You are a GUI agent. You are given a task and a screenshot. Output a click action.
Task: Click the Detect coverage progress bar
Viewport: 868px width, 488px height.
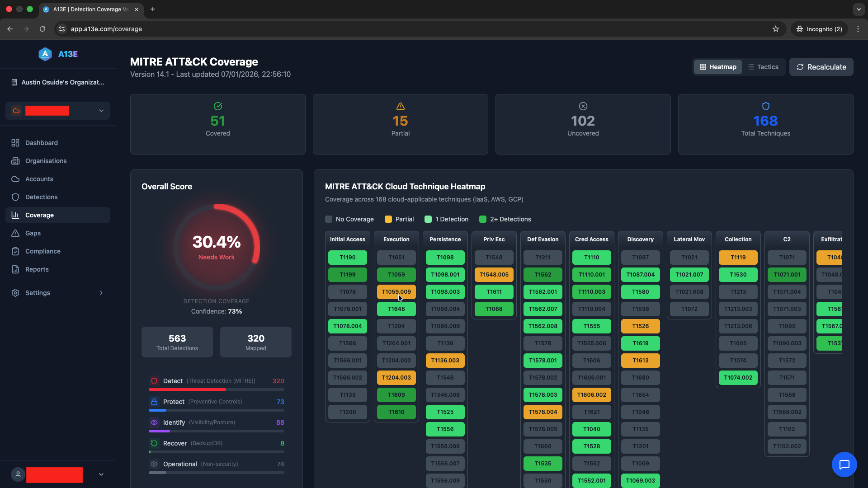pyautogui.click(x=216, y=389)
